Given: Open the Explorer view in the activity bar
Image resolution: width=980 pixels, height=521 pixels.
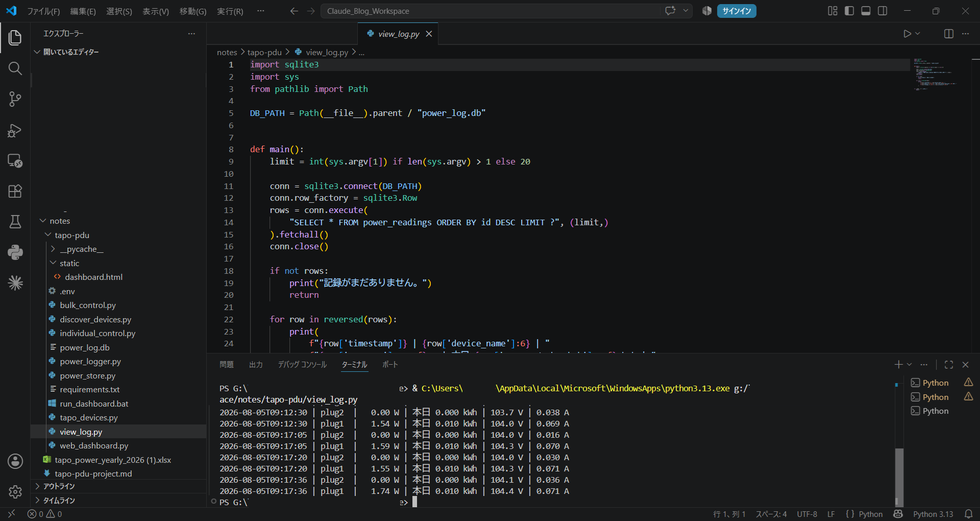Looking at the screenshot, I should pyautogui.click(x=15, y=37).
